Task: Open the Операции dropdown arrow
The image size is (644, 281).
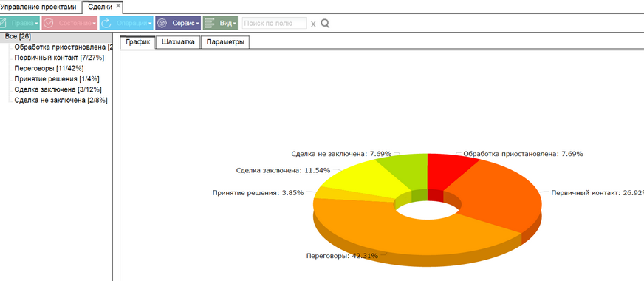Action: tap(151, 24)
